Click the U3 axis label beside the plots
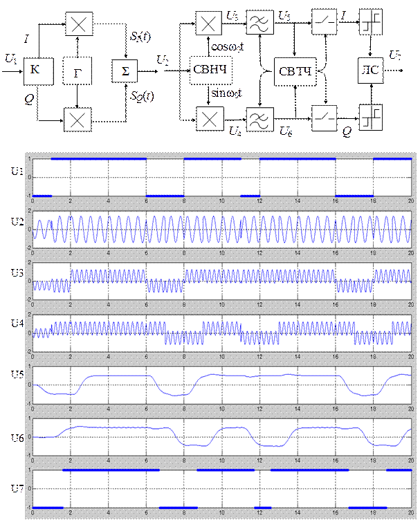The image size is (420, 529). pos(17,272)
